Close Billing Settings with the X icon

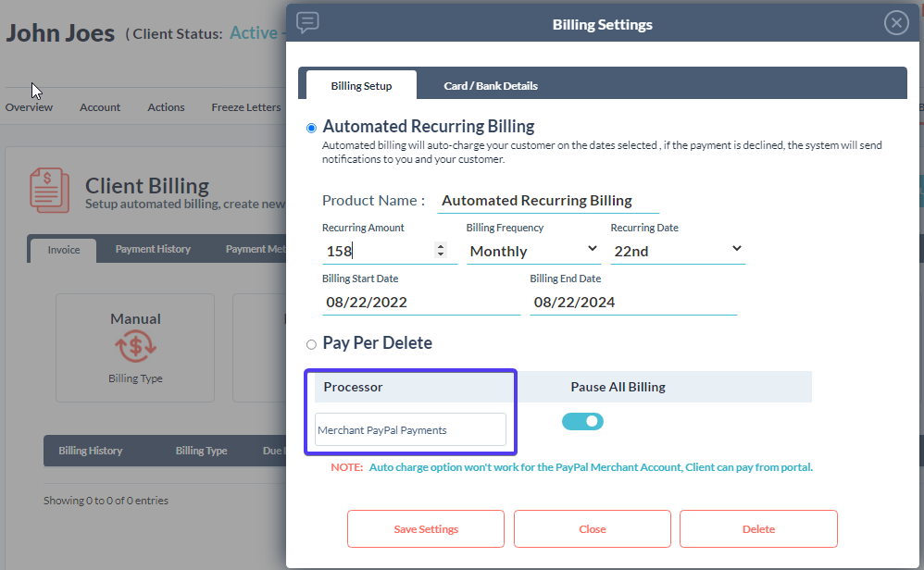point(895,24)
